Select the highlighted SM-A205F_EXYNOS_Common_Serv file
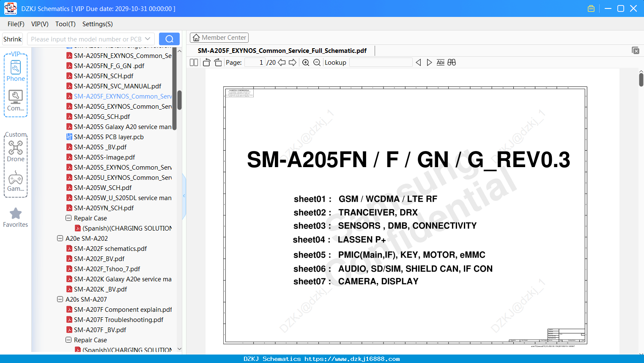Viewport: 644px width, 363px height. point(119,96)
